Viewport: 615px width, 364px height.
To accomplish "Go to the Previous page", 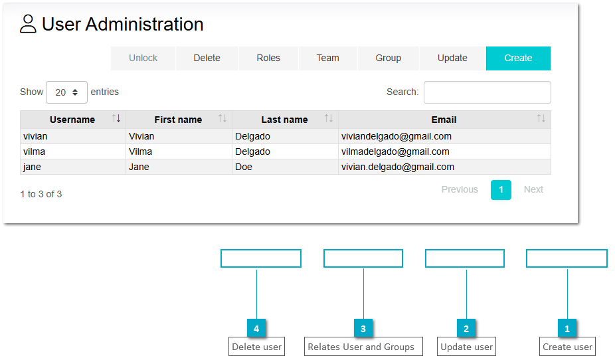I will (460, 189).
